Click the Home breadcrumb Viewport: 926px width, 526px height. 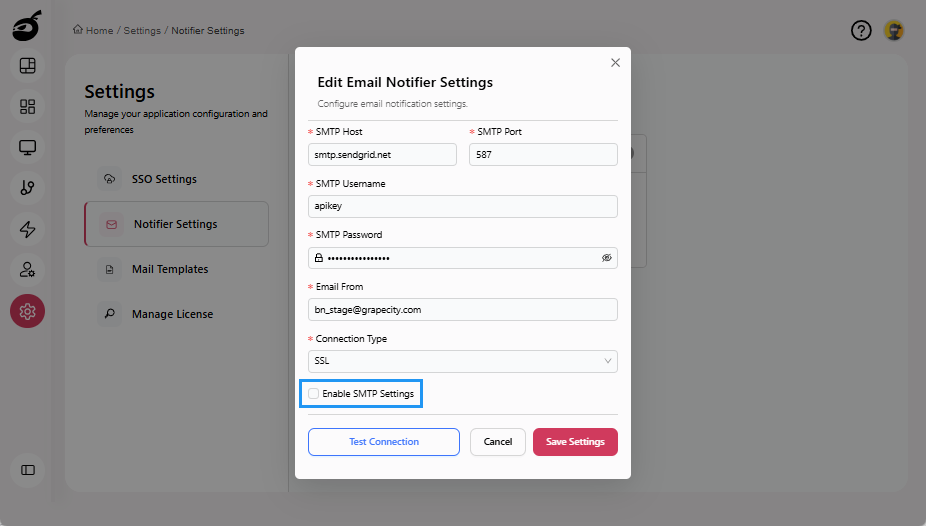click(93, 30)
